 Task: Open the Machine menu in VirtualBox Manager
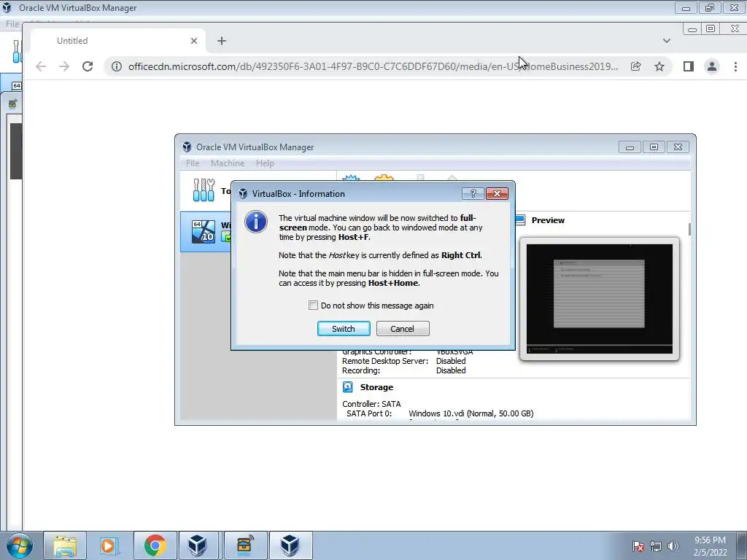tap(228, 163)
